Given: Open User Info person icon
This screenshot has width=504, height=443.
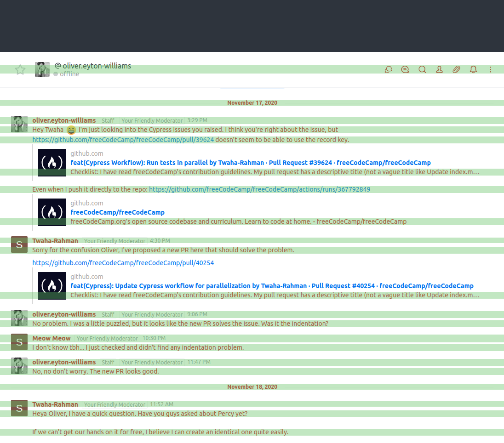Looking at the screenshot, I should pyautogui.click(x=440, y=69).
